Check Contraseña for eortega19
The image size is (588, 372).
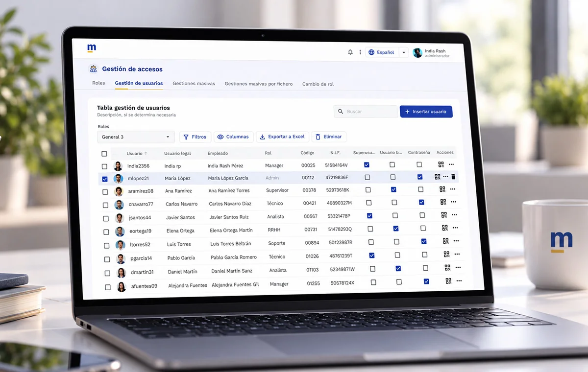point(423,228)
